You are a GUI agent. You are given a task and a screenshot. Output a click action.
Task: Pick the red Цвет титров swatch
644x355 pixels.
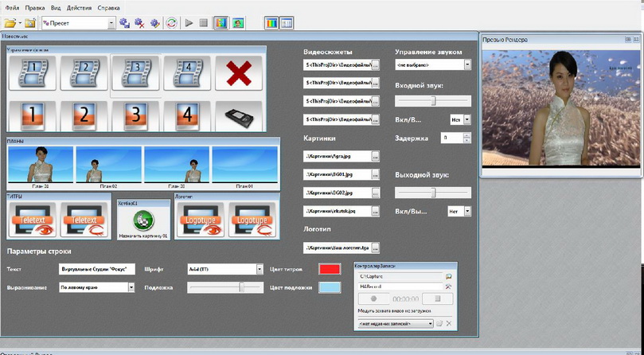tap(330, 269)
